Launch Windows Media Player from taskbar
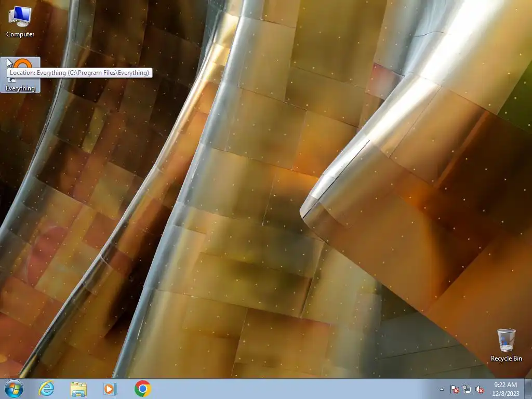532x399 pixels. (x=110, y=389)
